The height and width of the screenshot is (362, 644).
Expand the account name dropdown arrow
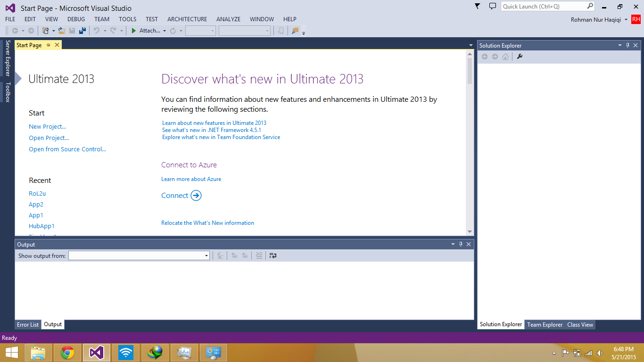pyautogui.click(x=626, y=20)
